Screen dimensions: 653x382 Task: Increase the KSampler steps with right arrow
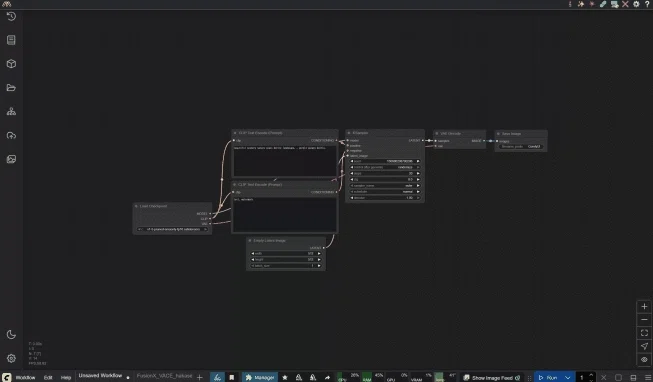coord(418,174)
